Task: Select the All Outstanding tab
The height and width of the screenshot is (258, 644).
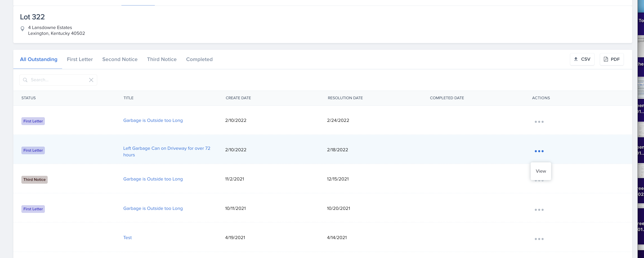Action: pos(38,59)
